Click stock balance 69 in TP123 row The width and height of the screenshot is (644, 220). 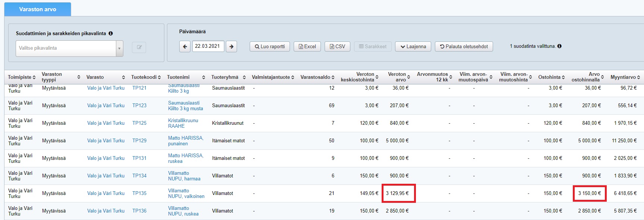(x=332, y=106)
